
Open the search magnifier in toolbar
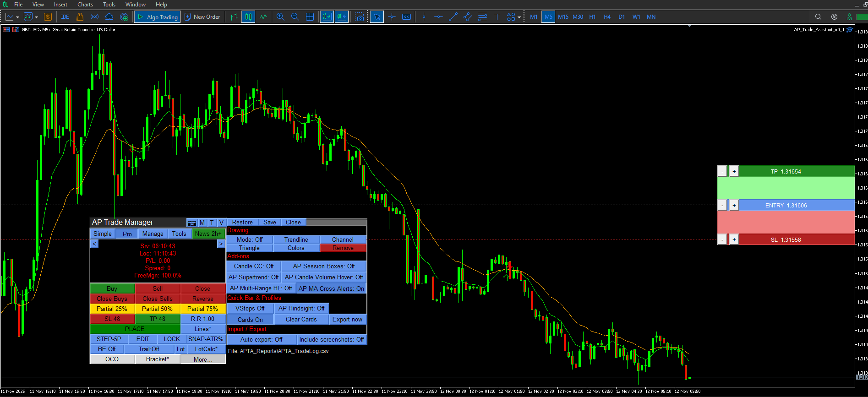(x=818, y=17)
